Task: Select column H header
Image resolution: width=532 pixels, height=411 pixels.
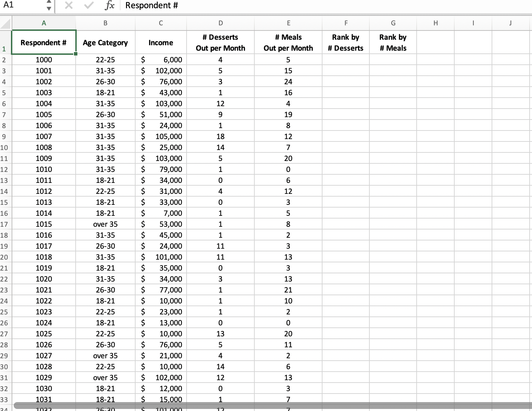Action: pyautogui.click(x=435, y=23)
